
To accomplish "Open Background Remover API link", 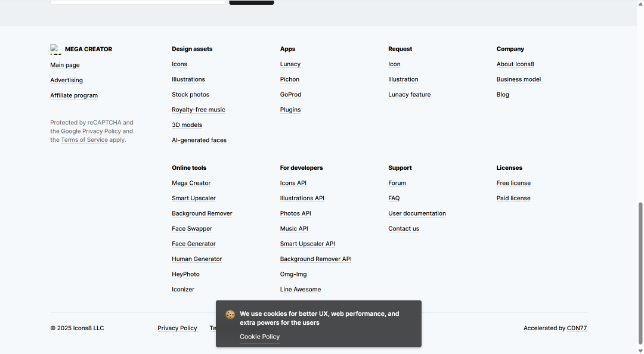I will point(316,259).
